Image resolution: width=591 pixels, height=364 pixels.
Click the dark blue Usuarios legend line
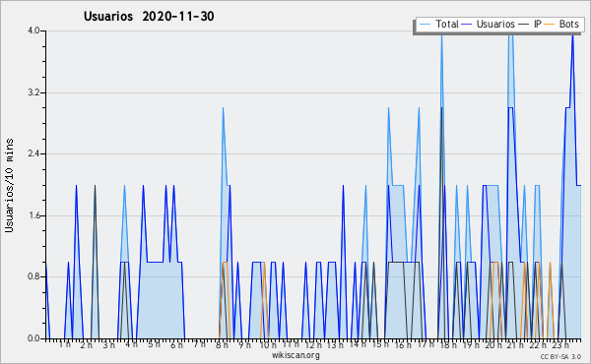coord(467,25)
